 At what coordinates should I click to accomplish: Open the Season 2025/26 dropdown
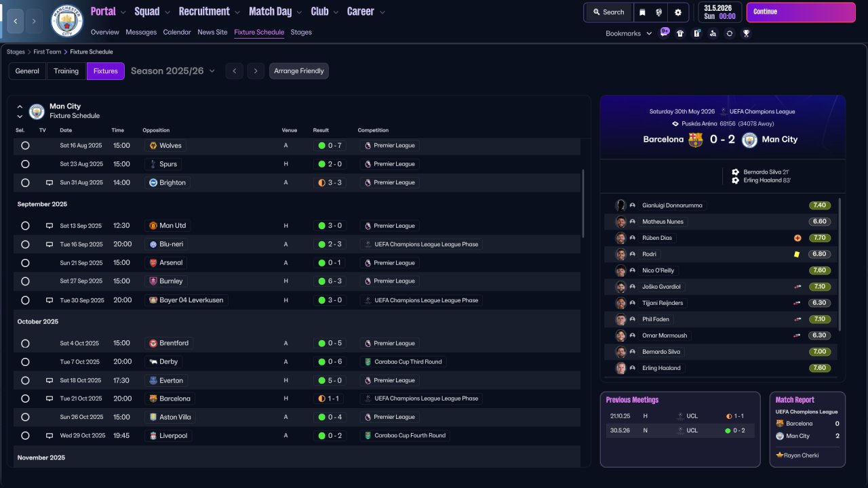173,71
